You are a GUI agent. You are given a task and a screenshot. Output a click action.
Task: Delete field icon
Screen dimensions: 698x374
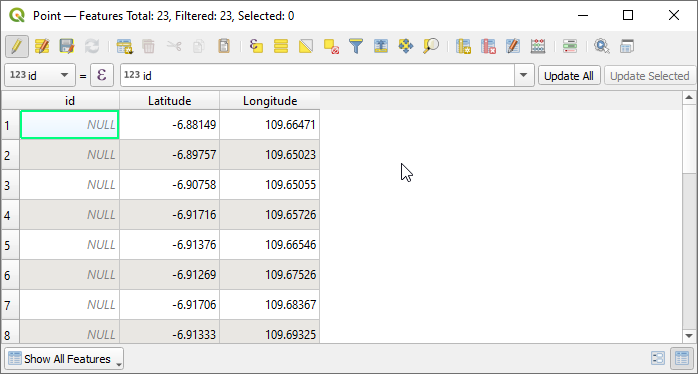click(x=488, y=46)
